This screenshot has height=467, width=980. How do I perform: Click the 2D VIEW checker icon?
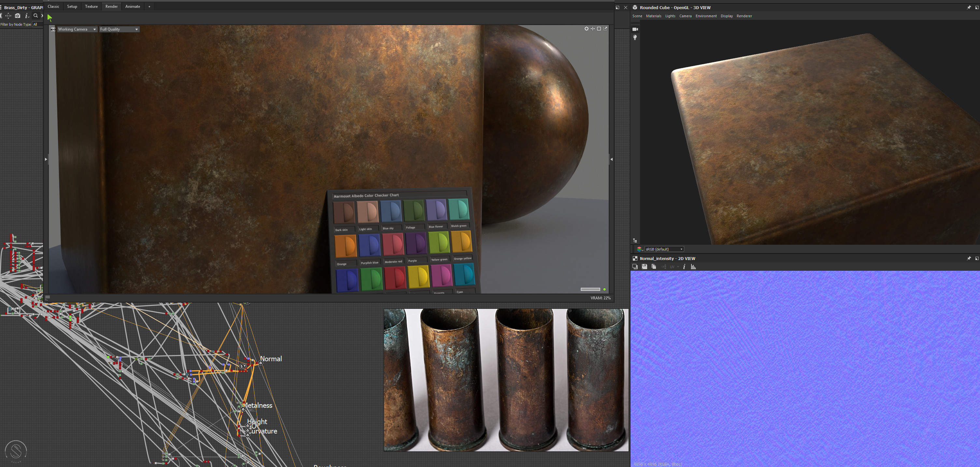click(x=635, y=258)
